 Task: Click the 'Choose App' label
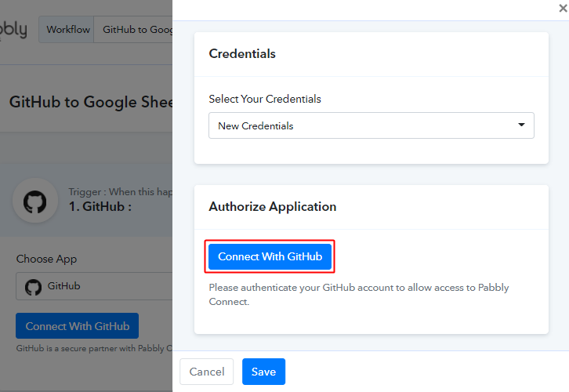click(46, 260)
